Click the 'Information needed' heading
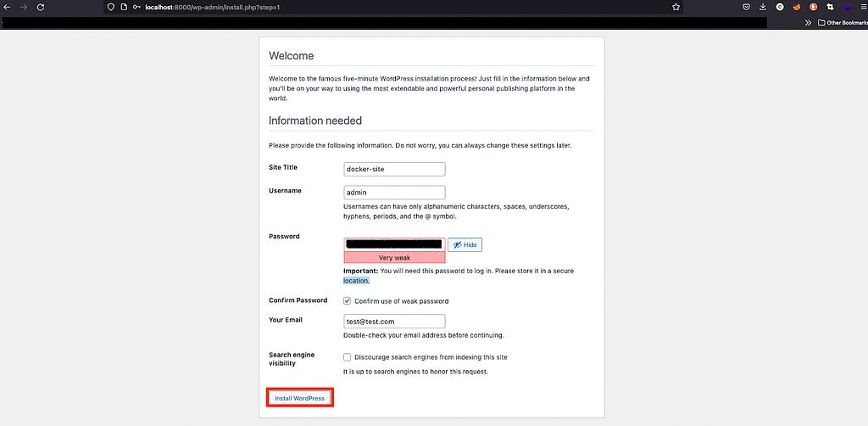The height and width of the screenshot is (426, 868). 315,121
